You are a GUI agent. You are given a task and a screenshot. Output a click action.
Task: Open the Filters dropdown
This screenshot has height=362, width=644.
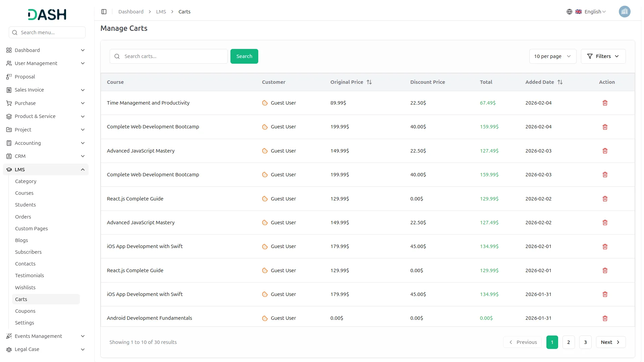(603, 56)
